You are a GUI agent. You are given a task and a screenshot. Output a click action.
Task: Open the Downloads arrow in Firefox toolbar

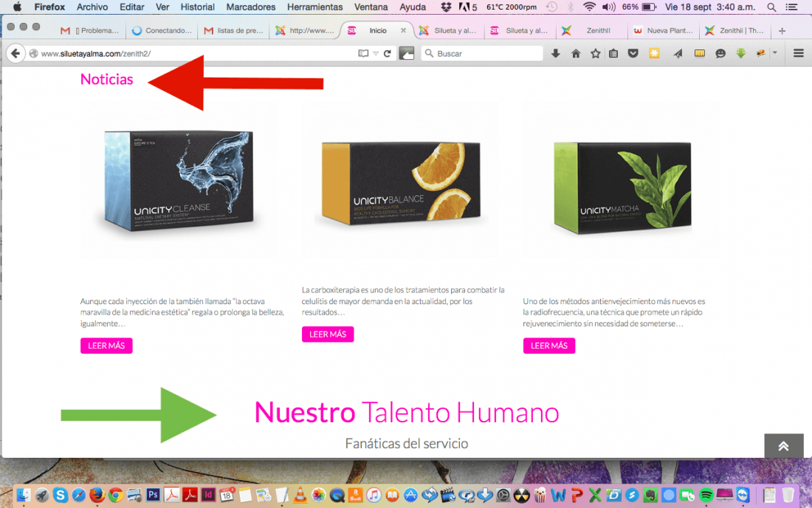556,53
